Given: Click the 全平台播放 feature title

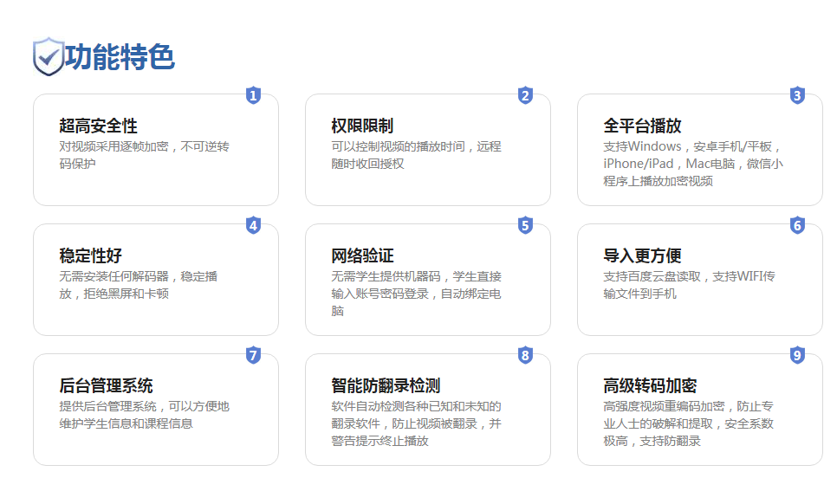Looking at the screenshot, I should point(642,126).
